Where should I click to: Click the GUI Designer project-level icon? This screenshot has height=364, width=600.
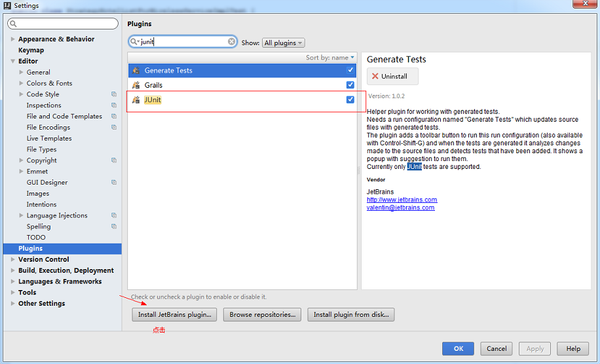pyautogui.click(x=114, y=183)
